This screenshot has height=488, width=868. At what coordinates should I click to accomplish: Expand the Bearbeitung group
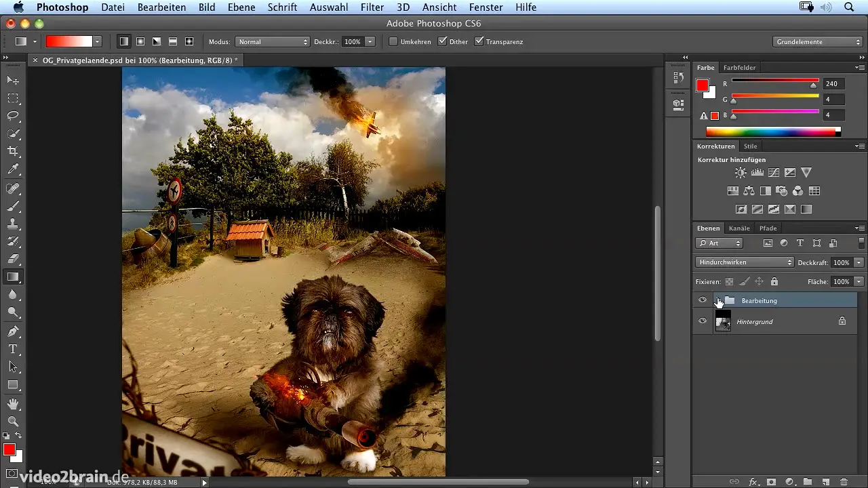pos(719,300)
